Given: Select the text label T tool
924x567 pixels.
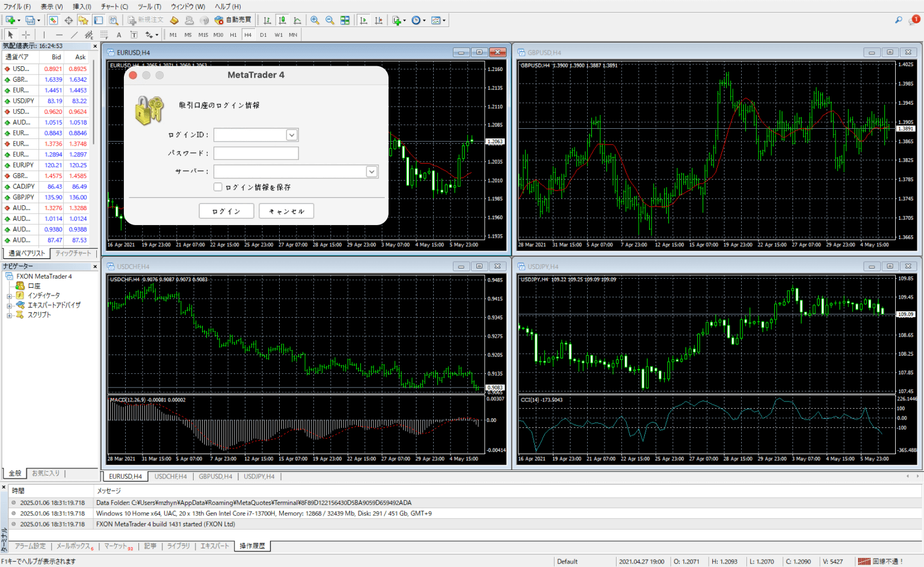Looking at the screenshot, I should (x=134, y=35).
